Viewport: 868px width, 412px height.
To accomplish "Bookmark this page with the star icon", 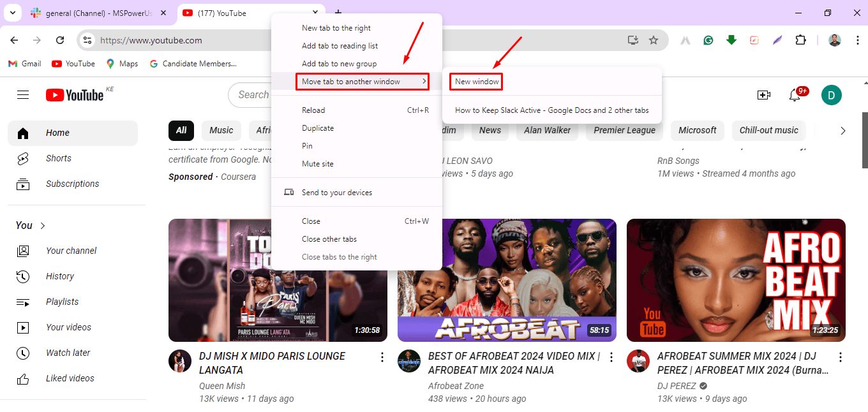I will 654,40.
